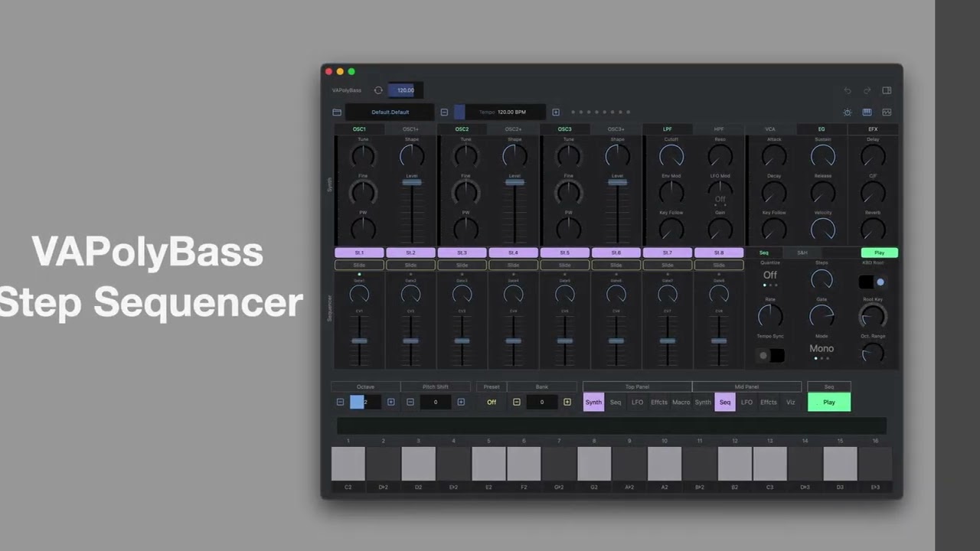The height and width of the screenshot is (551, 980).
Task: Raise Octave with plus icon
Action: [390, 402]
